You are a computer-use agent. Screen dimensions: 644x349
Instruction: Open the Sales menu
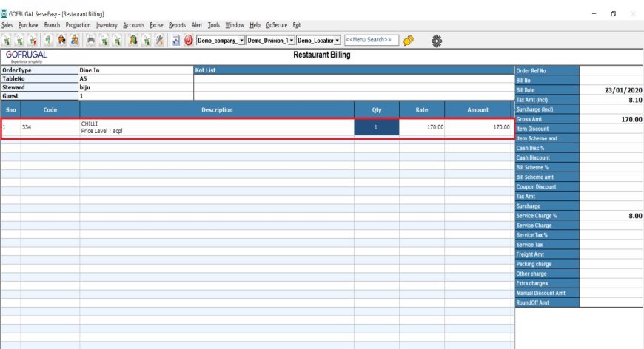click(7, 25)
